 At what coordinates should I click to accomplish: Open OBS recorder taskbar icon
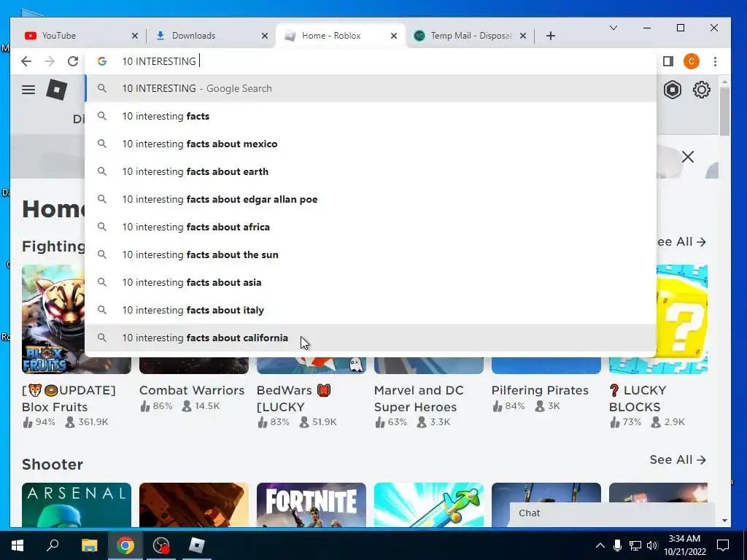[161, 545]
